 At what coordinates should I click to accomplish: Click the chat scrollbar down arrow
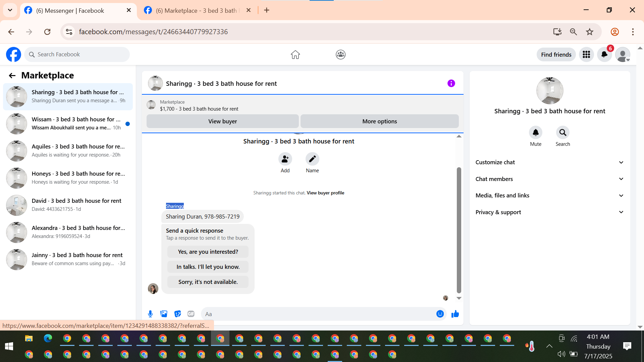(x=459, y=298)
